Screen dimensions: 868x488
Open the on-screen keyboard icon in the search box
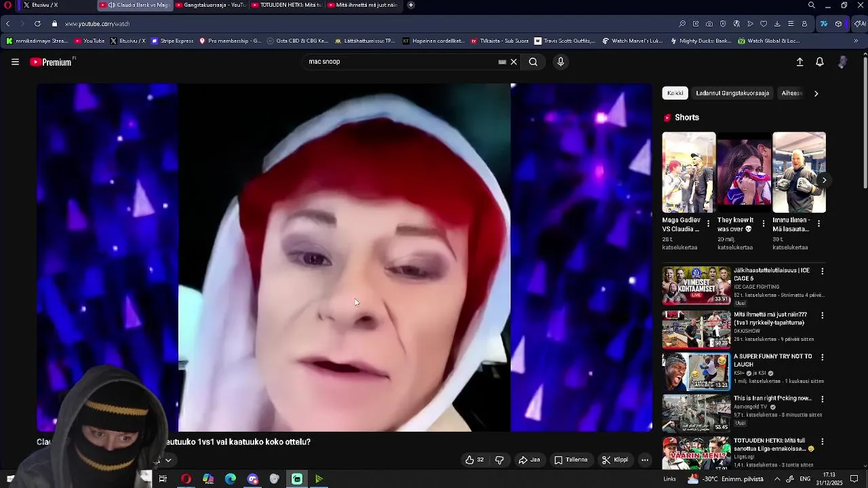[502, 62]
